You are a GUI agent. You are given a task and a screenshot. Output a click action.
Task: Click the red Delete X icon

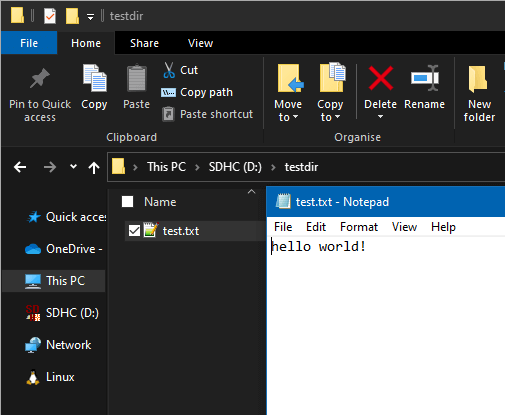click(x=381, y=78)
